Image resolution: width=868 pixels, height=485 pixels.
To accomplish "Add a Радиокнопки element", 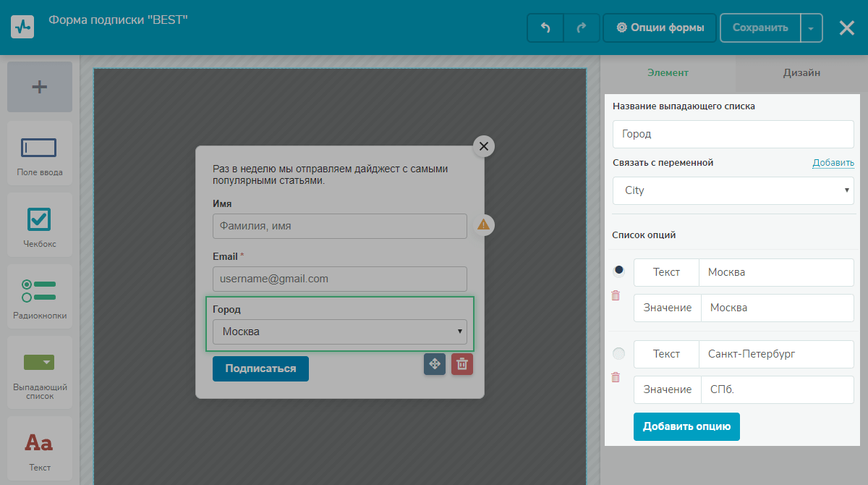I will click(40, 296).
